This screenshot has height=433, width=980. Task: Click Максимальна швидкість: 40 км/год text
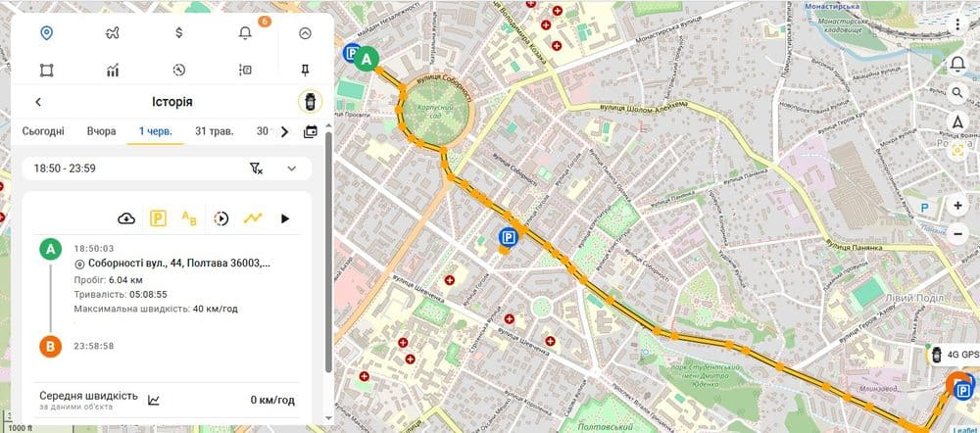point(156,309)
